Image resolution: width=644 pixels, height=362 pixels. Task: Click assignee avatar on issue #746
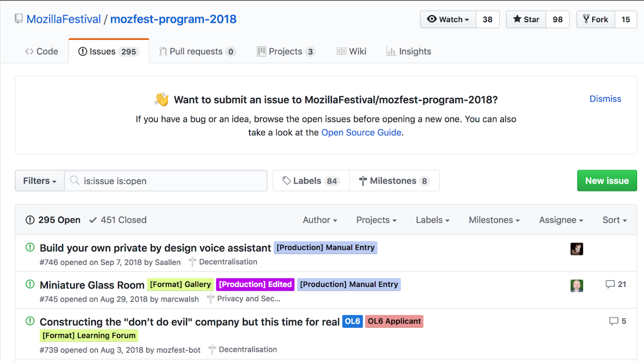click(577, 249)
